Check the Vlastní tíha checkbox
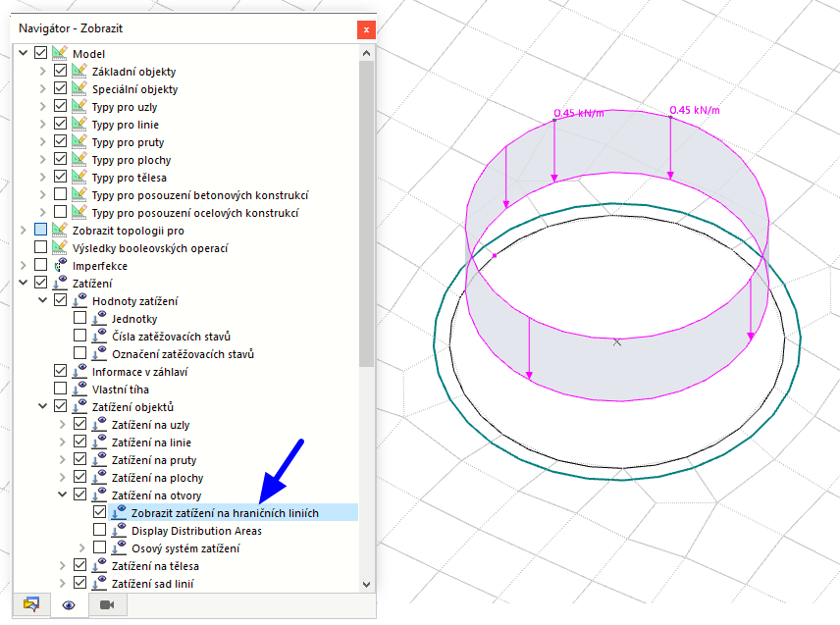The image size is (840, 625). [61, 389]
